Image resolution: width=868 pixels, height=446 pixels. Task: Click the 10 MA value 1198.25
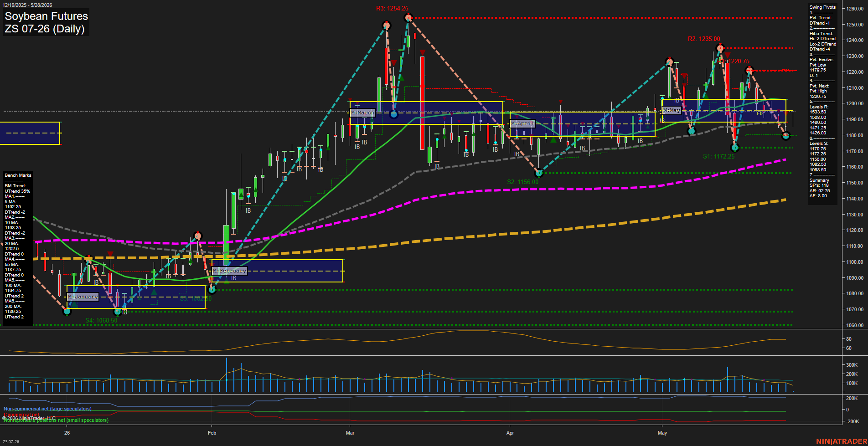[x=13, y=228]
